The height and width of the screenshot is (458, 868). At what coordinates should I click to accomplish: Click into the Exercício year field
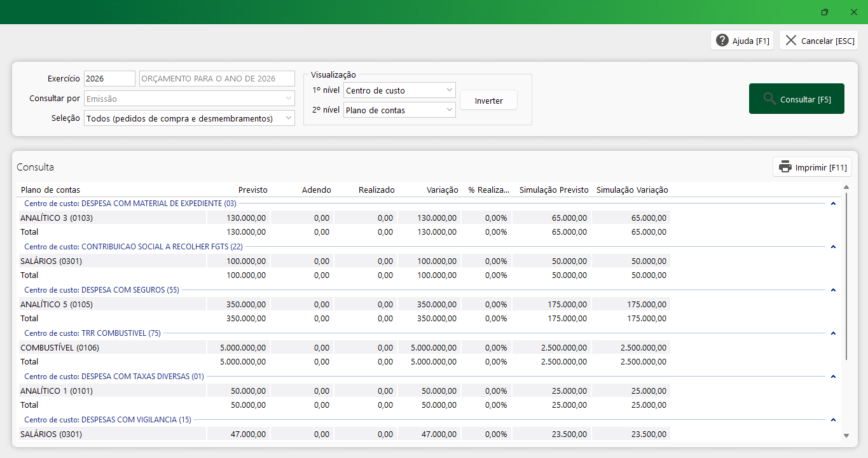click(109, 79)
